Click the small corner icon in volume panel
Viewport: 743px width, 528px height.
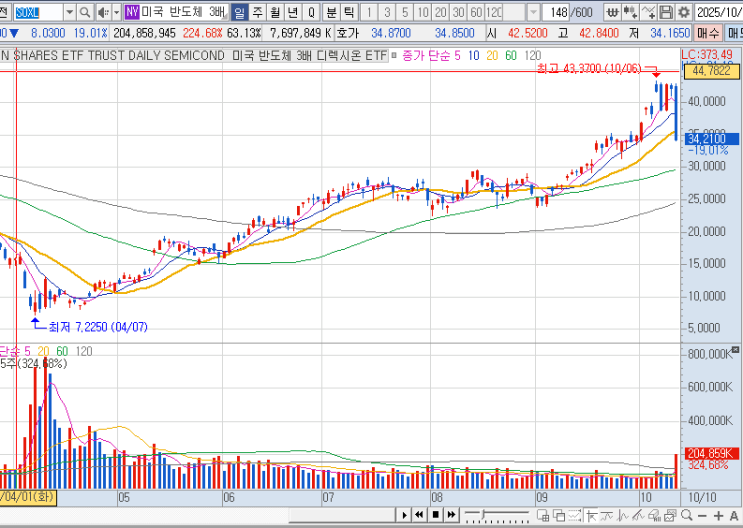pos(735,350)
